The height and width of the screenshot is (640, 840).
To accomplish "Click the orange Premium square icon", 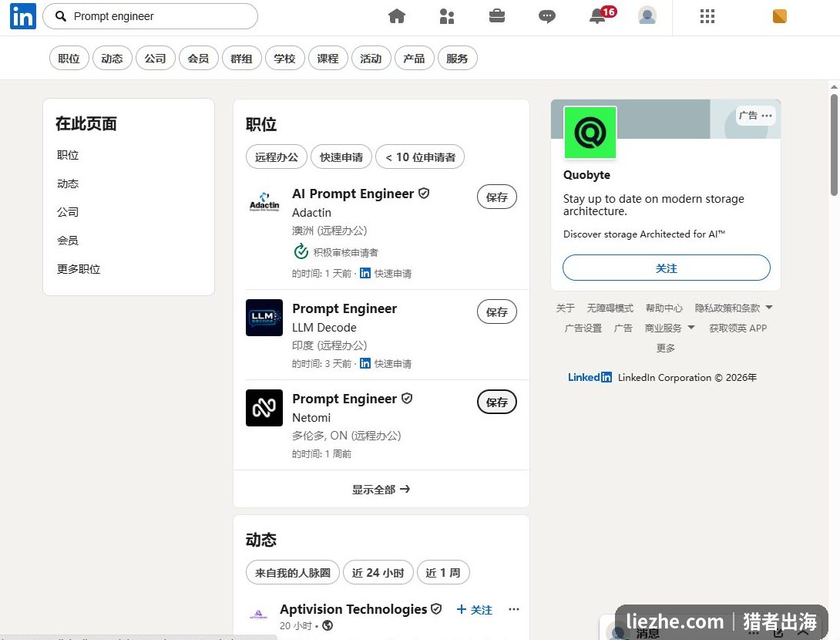I will pos(779,17).
